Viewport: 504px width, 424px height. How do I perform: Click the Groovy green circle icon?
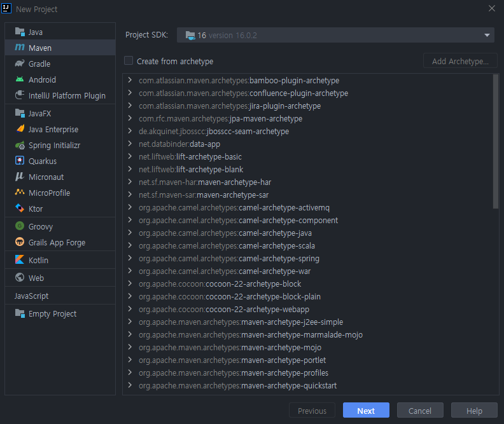point(20,226)
